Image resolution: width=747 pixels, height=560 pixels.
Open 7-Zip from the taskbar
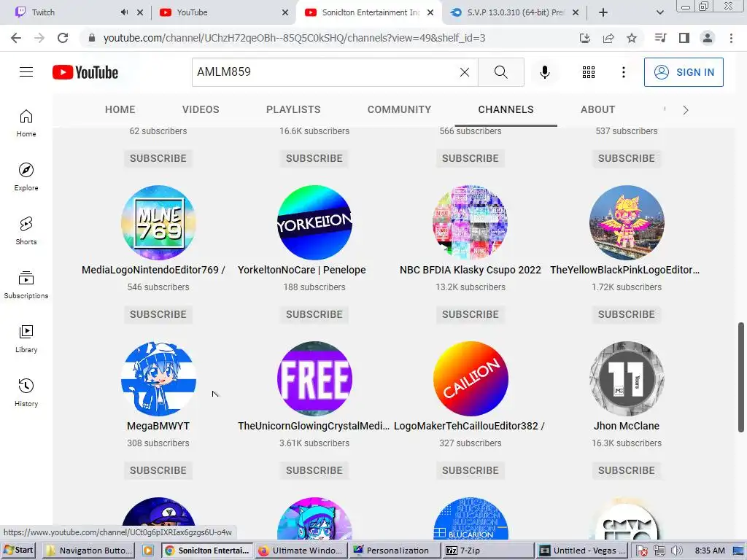[487, 551]
